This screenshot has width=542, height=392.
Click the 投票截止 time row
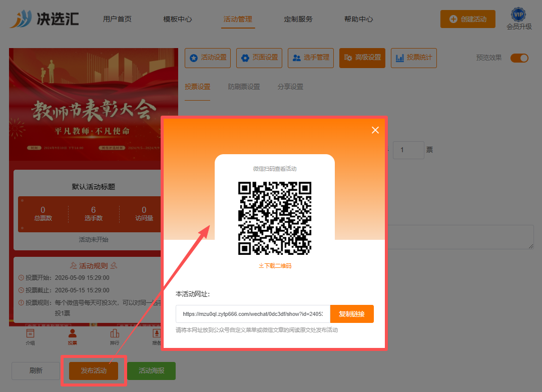click(x=64, y=290)
